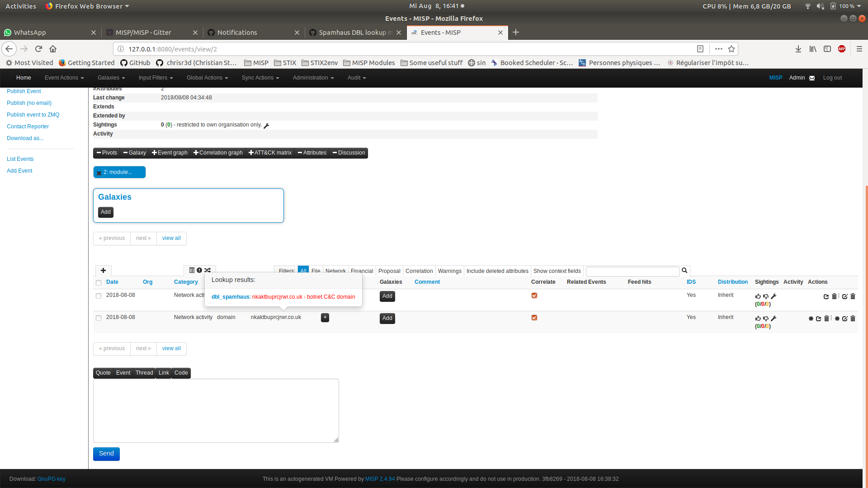Open the Event Actions menu
This screenshot has height=488, width=868.
coord(64,78)
